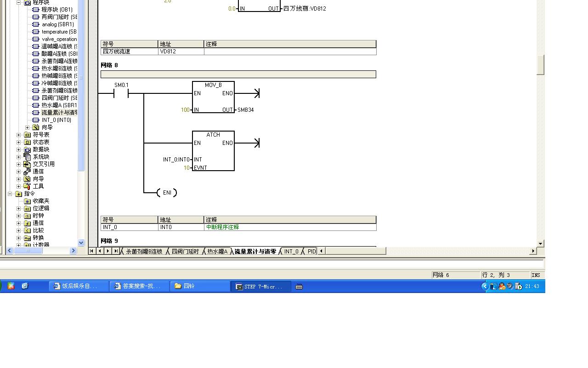
Task: Open the 程序块 (OB1) main program block
Action: click(x=57, y=10)
